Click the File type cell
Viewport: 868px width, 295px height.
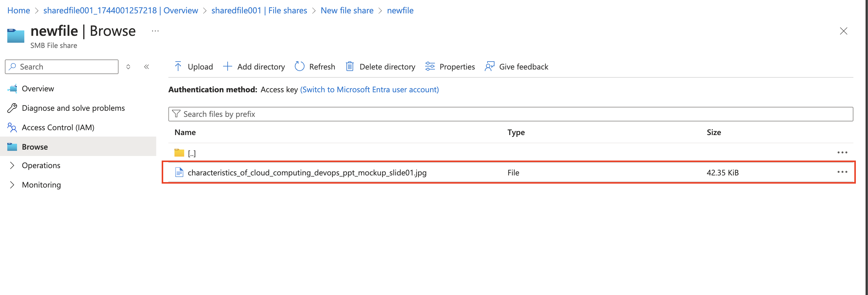[513, 173]
